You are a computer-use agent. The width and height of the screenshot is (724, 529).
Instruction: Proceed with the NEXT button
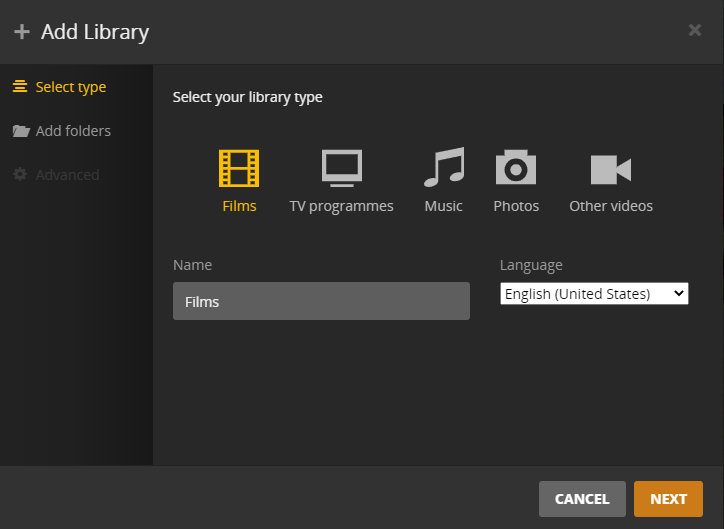coord(669,499)
